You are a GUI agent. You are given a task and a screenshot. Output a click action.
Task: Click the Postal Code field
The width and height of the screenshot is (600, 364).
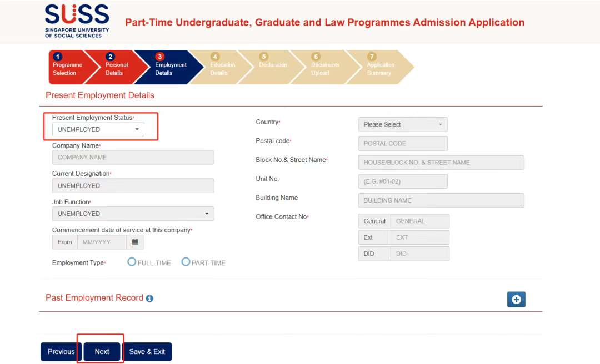pyautogui.click(x=403, y=143)
